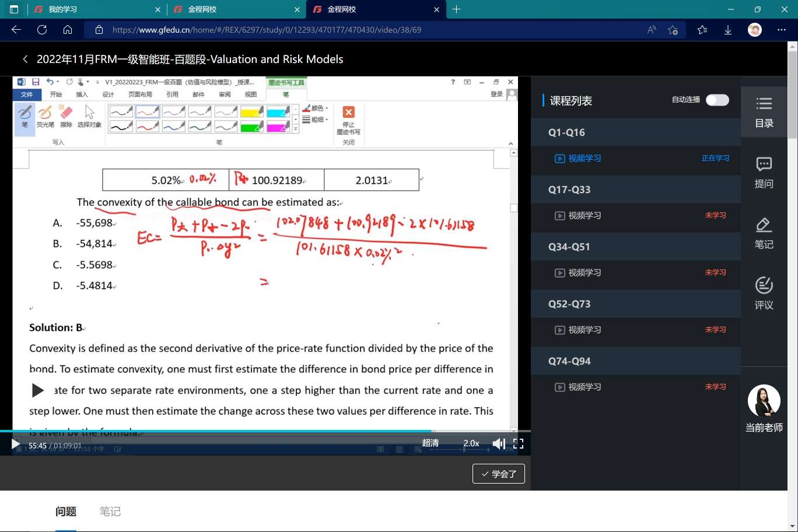The image size is (798, 532).
Task: Switch to the 我的学习 browser tab
Action: click(x=93, y=9)
